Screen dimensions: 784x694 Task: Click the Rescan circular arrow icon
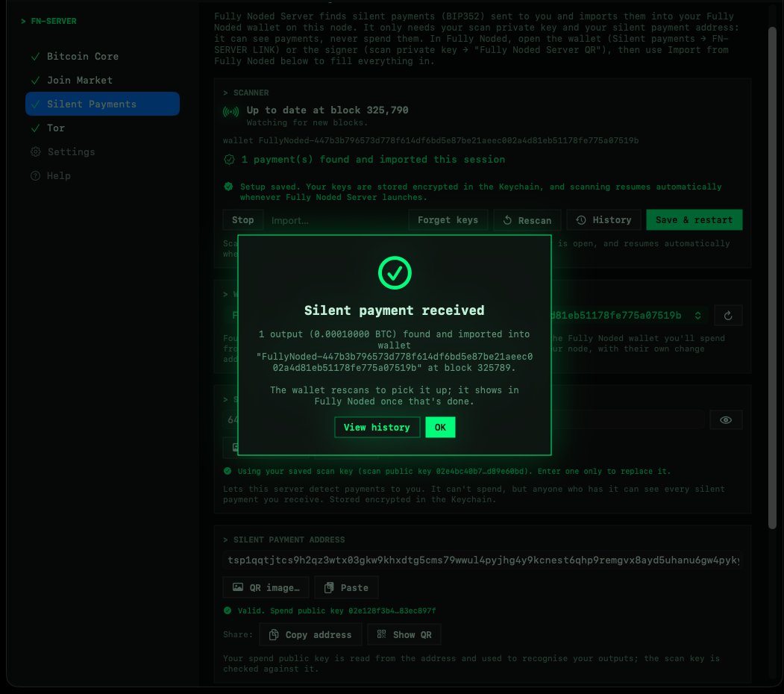click(507, 220)
